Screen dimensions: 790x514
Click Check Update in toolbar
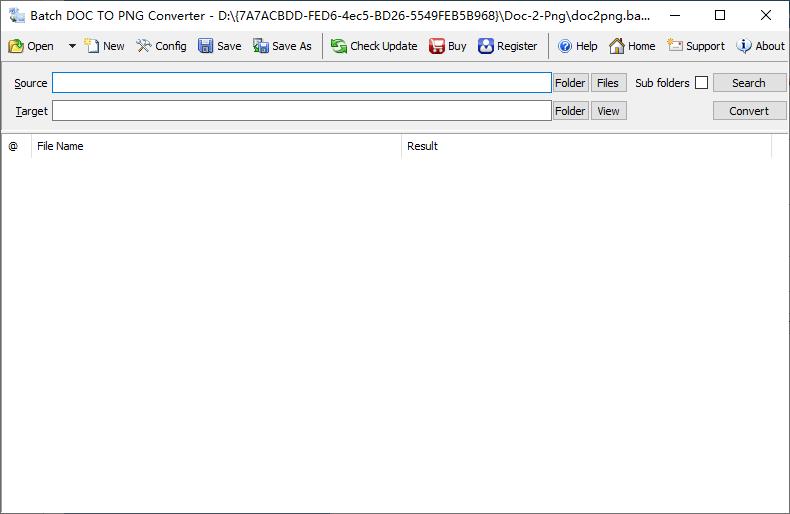[x=374, y=46]
